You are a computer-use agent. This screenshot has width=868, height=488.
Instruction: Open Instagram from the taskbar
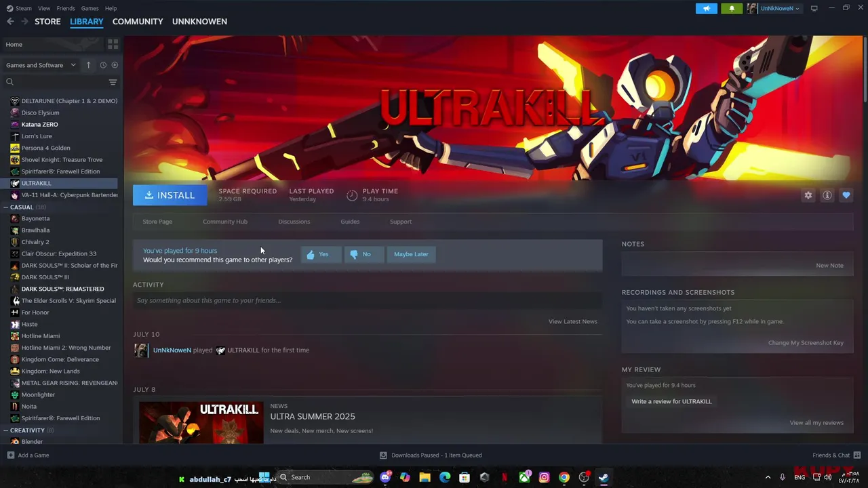544,477
